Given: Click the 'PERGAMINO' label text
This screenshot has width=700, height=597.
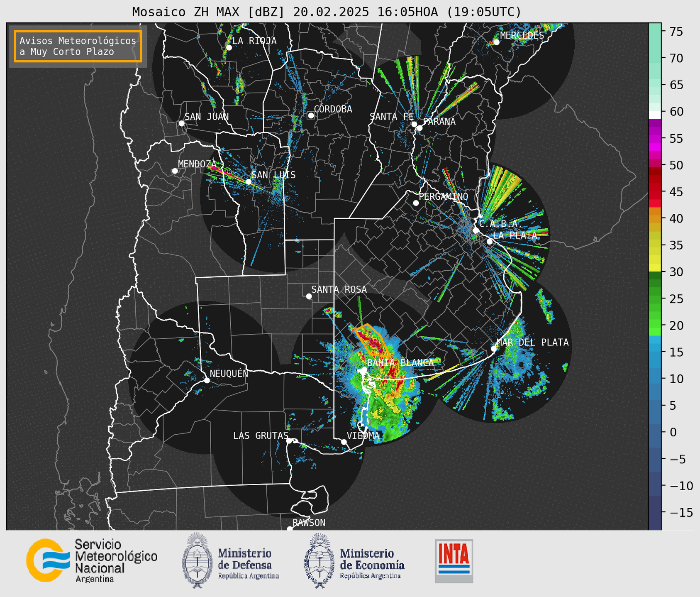Looking at the screenshot, I should pos(443,196).
